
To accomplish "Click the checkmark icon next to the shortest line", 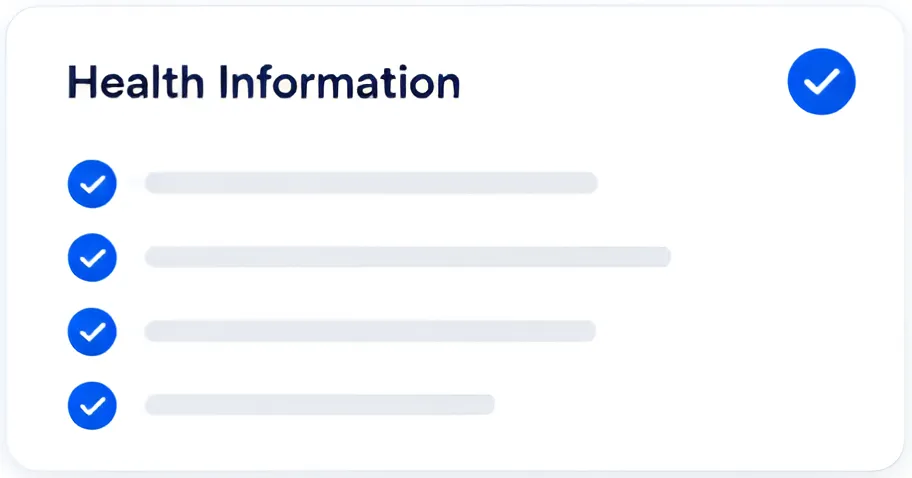I will pyautogui.click(x=92, y=406).
